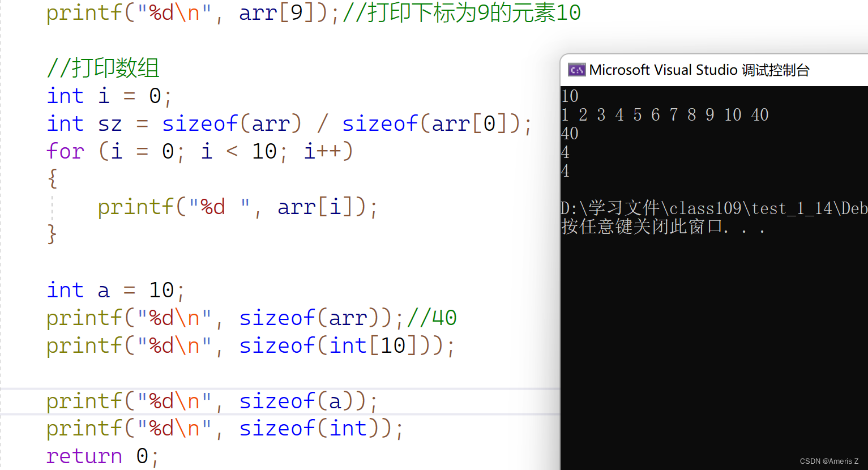Click the line 'int sz = sizeof(arr) / sizeof(arr[0]);'
868x470 pixels.
289,123
